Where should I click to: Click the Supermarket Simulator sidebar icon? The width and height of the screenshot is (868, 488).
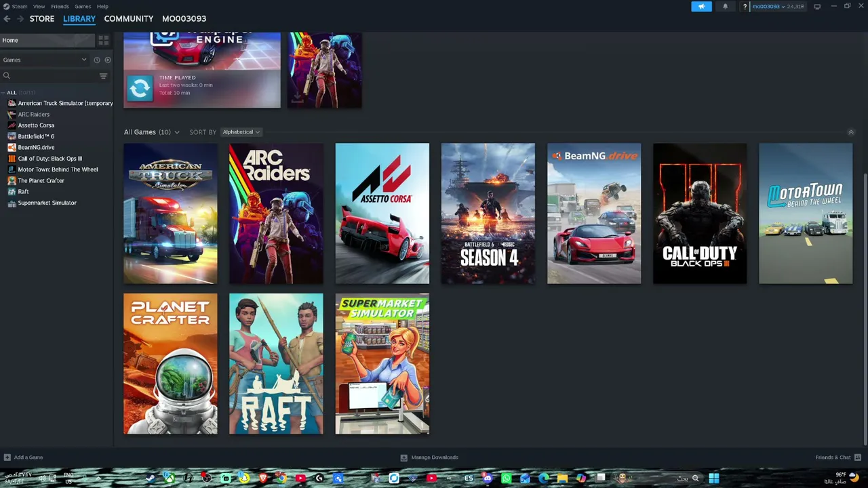point(12,203)
